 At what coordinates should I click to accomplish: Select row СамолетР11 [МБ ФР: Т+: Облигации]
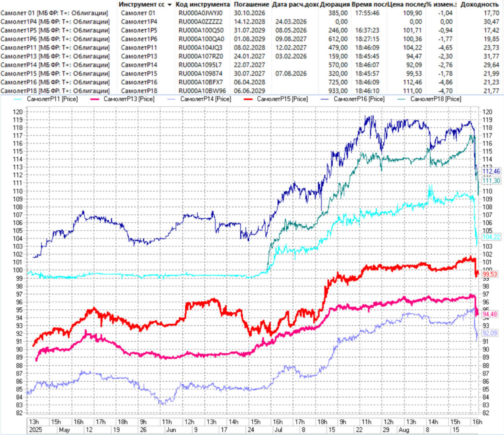tap(55, 48)
